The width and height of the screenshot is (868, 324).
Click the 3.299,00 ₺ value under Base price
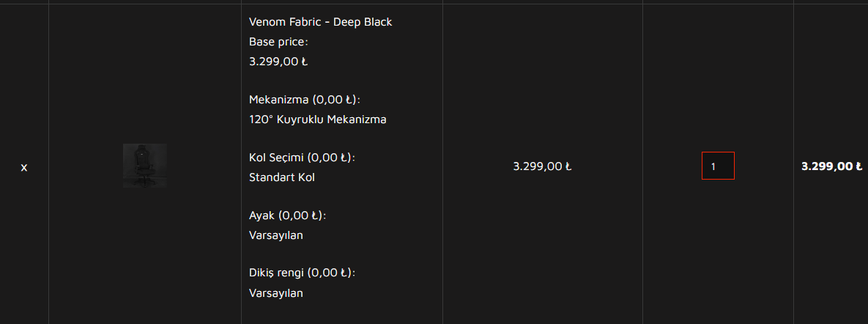tap(278, 62)
